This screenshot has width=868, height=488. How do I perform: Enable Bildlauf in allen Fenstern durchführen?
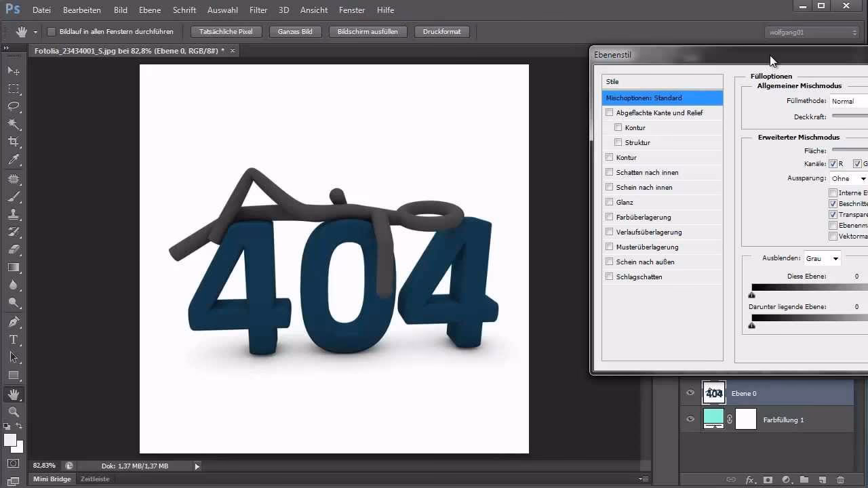pos(52,32)
